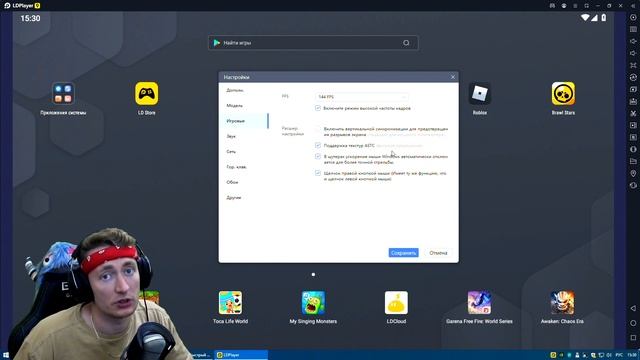Click search magnifier in the games search bar
The image size is (640, 360).
pos(406,42)
